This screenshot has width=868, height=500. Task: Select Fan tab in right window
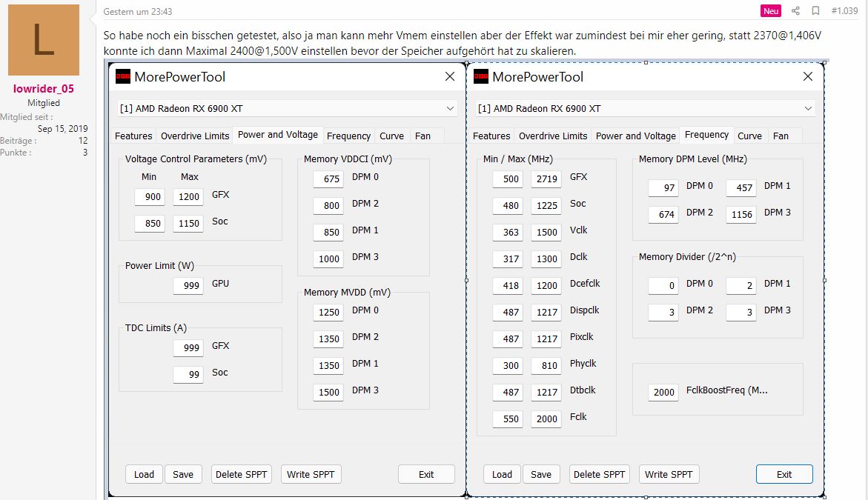(781, 136)
